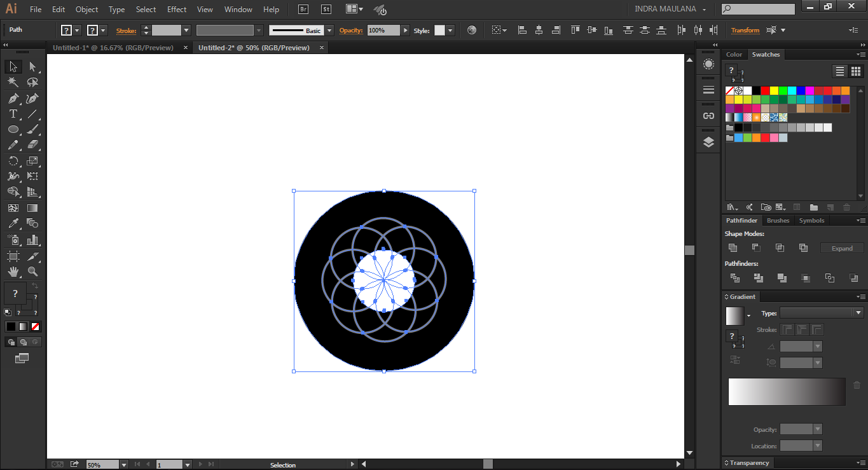868x470 pixels.
Task: Set paint mode to Color button
Action: pos(11,326)
